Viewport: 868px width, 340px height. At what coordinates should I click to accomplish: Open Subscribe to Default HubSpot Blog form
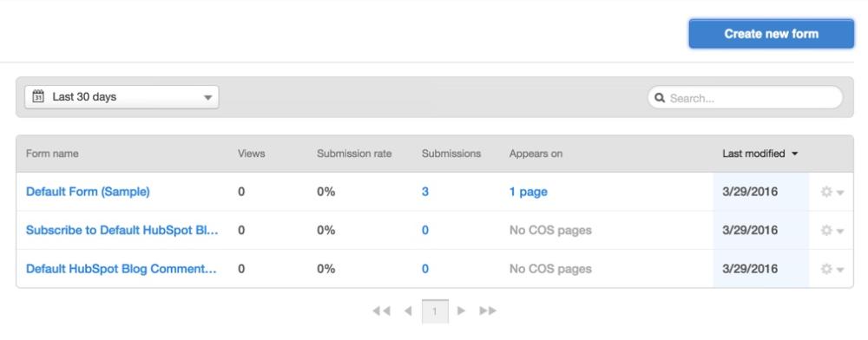pos(122,230)
